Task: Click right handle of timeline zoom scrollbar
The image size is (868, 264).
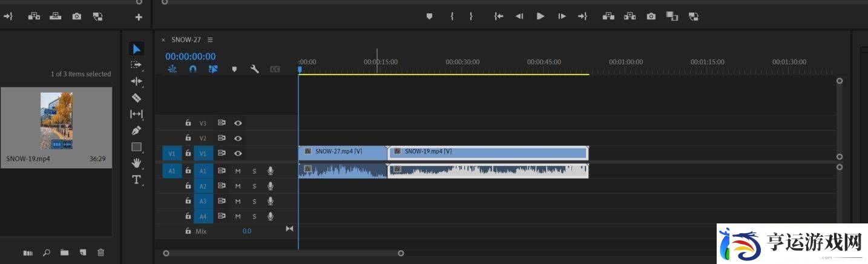Action: point(401,253)
